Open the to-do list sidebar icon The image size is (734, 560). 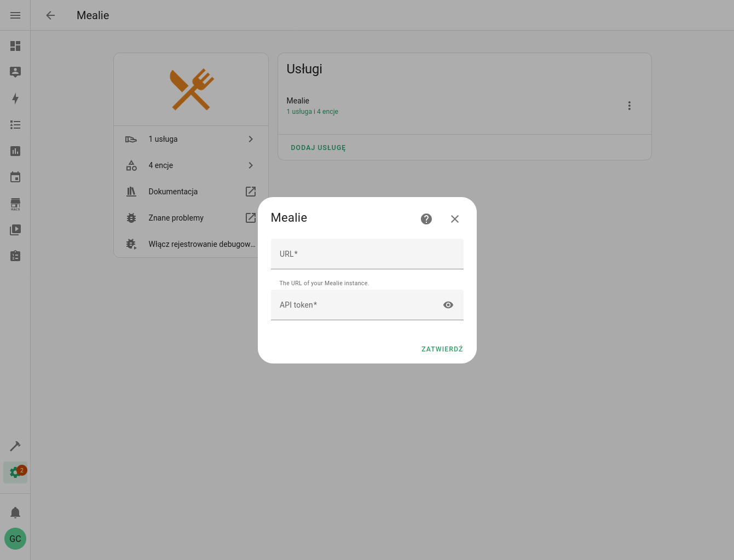pyautogui.click(x=15, y=125)
